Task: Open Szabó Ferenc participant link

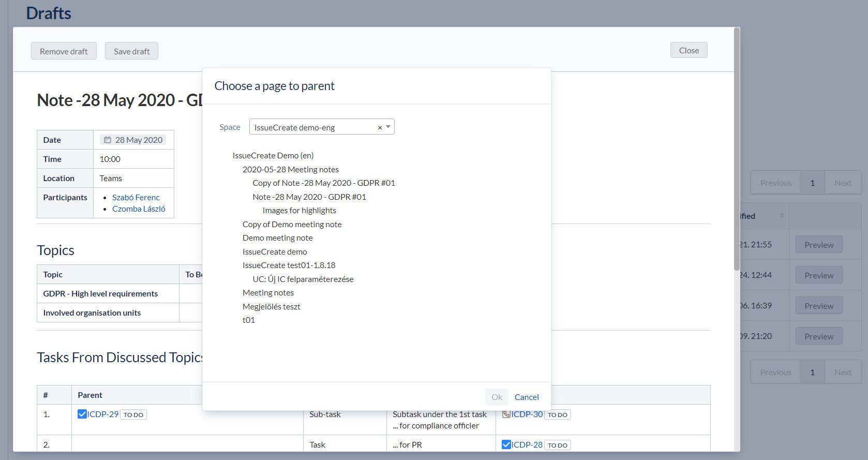Action: 136,197
